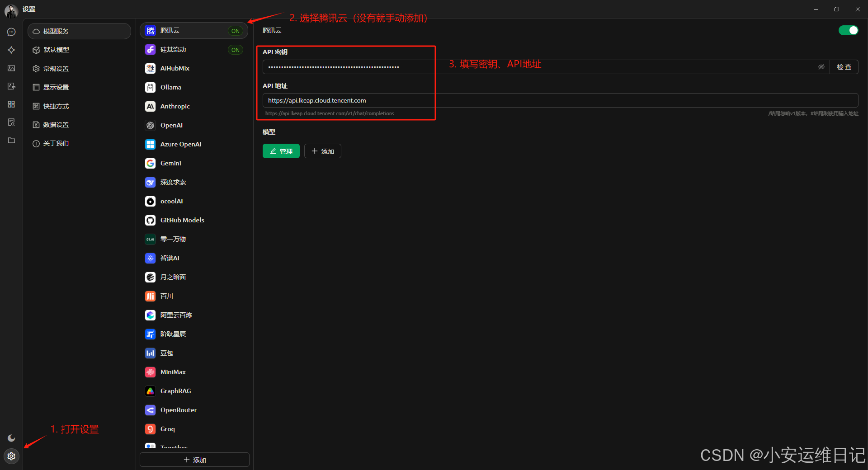Show the API key with eye icon

point(821,67)
